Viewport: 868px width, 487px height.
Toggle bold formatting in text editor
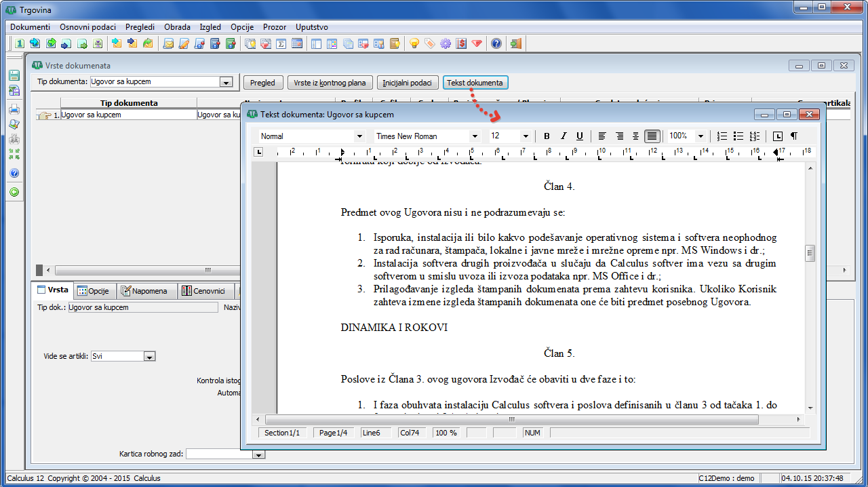(x=547, y=136)
